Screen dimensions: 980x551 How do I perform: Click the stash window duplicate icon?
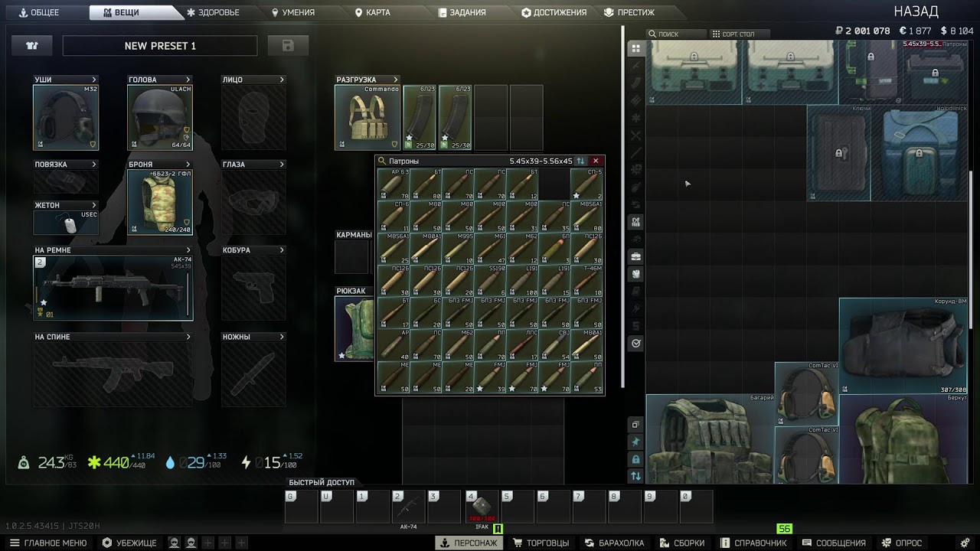click(635, 425)
